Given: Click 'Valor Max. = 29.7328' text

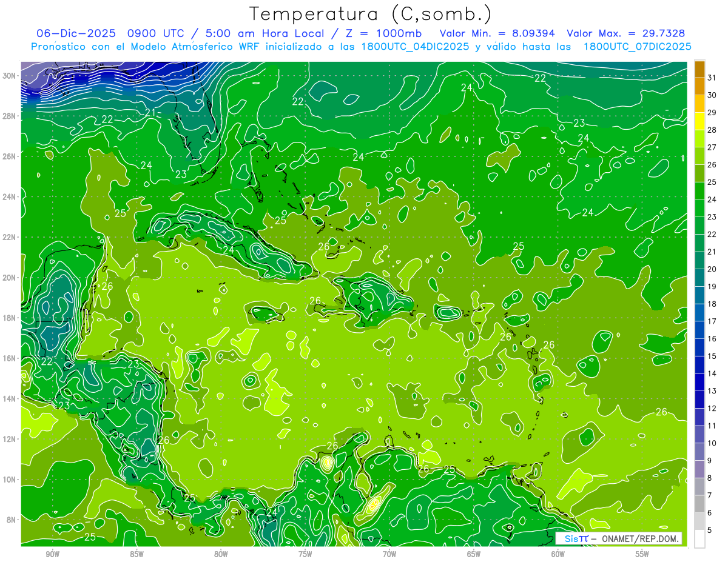Looking at the screenshot, I should [x=625, y=33].
